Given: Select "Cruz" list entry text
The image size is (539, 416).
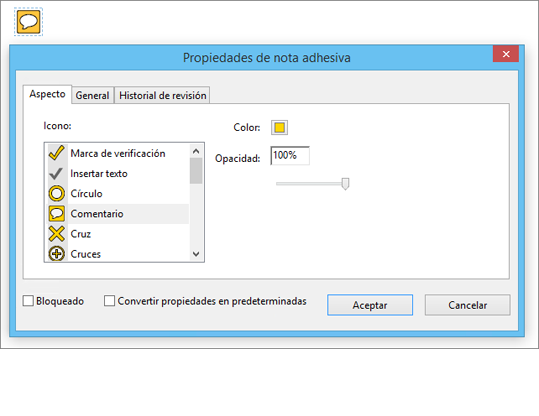Looking at the screenshot, I should point(80,234).
